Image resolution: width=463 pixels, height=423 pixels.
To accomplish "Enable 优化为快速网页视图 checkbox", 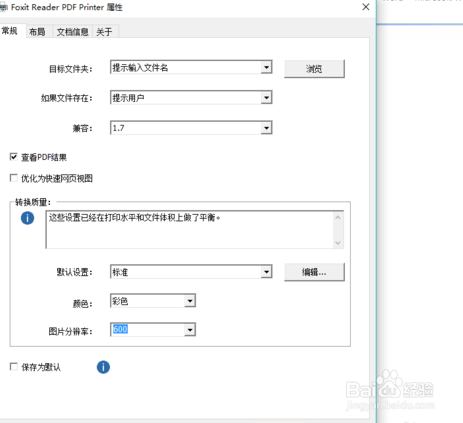I will (14, 178).
